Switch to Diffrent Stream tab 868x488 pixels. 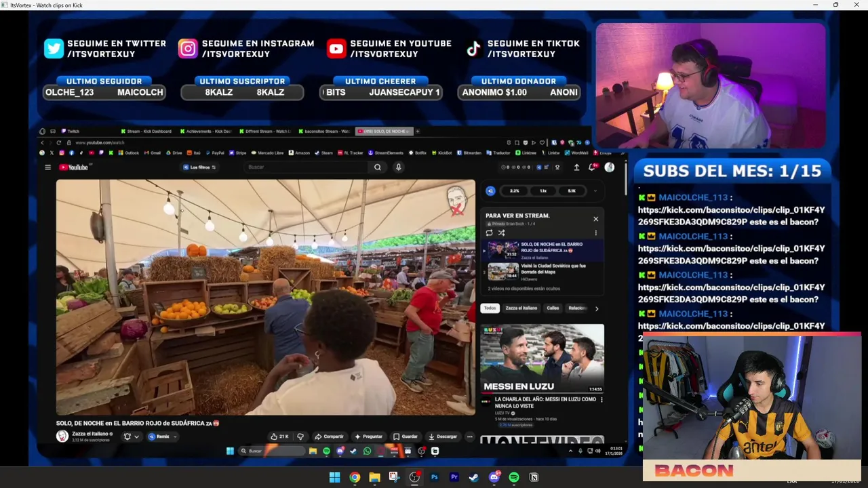pyautogui.click(x=265, y=131)
